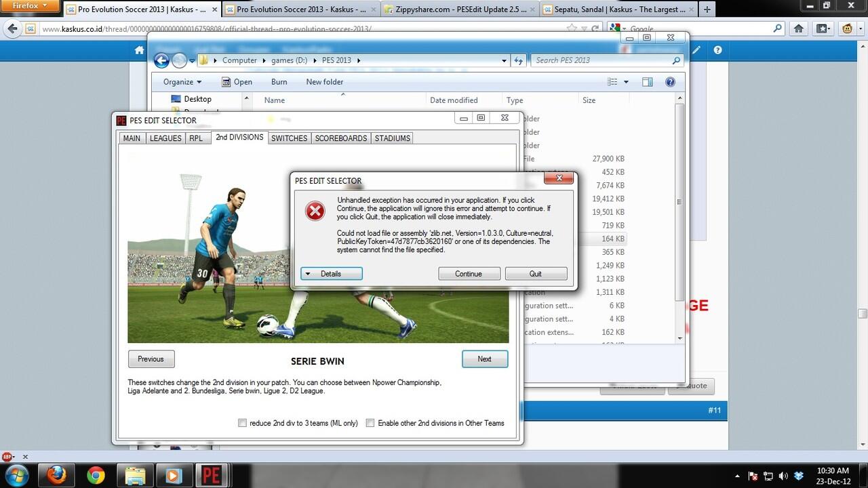Show hidden tray icons arrow
The image size is (868, 488).
click(x=738, y=476)
